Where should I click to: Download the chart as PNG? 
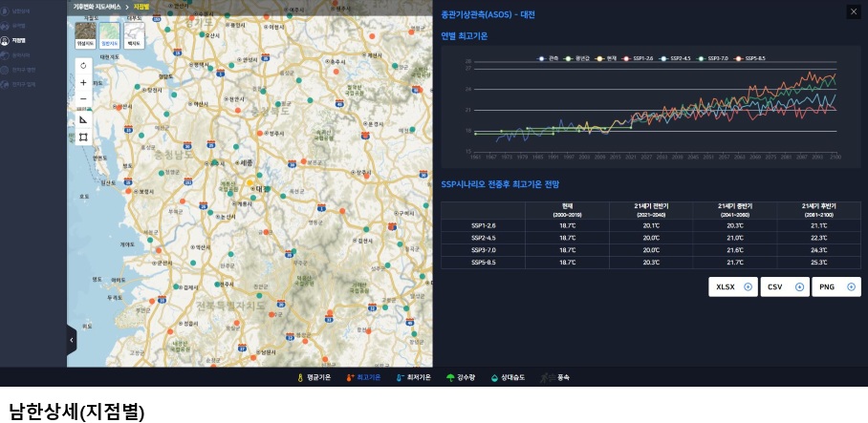click(835, 286)
